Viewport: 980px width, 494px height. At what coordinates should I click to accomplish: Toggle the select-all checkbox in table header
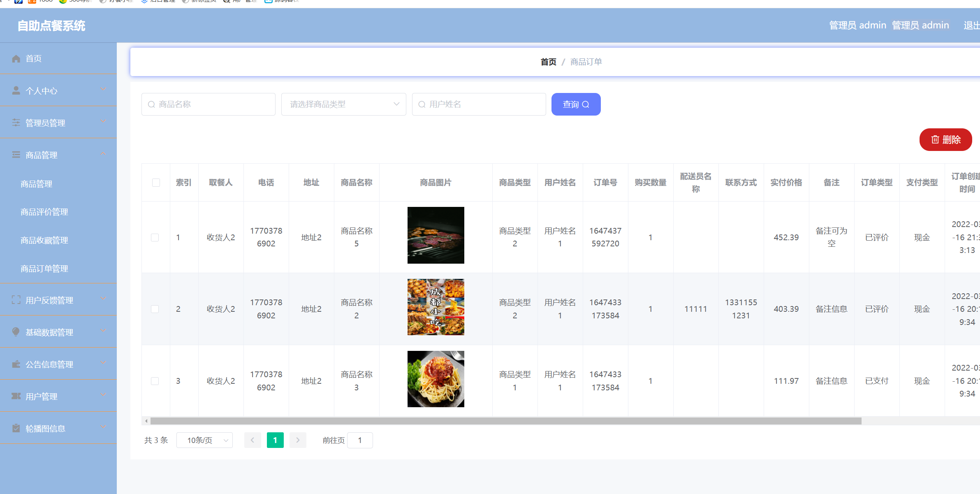click(x=155, y=183)
